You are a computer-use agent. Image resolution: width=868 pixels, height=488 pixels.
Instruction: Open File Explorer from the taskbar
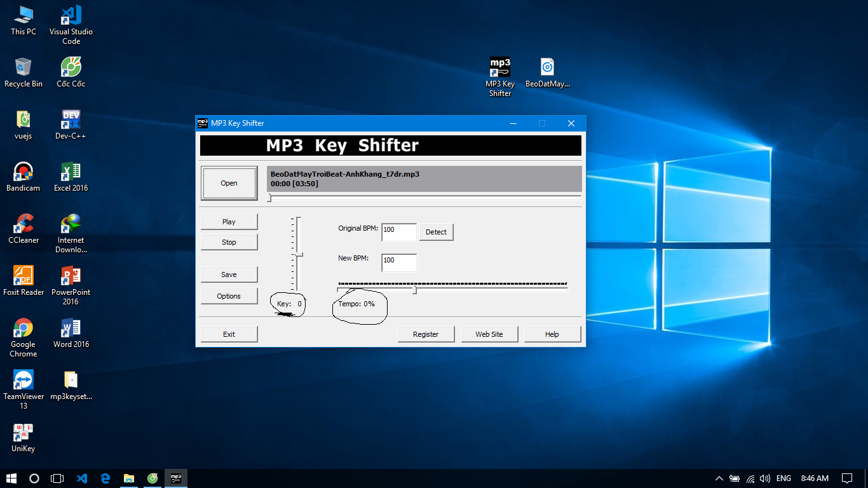click(129, 478)
